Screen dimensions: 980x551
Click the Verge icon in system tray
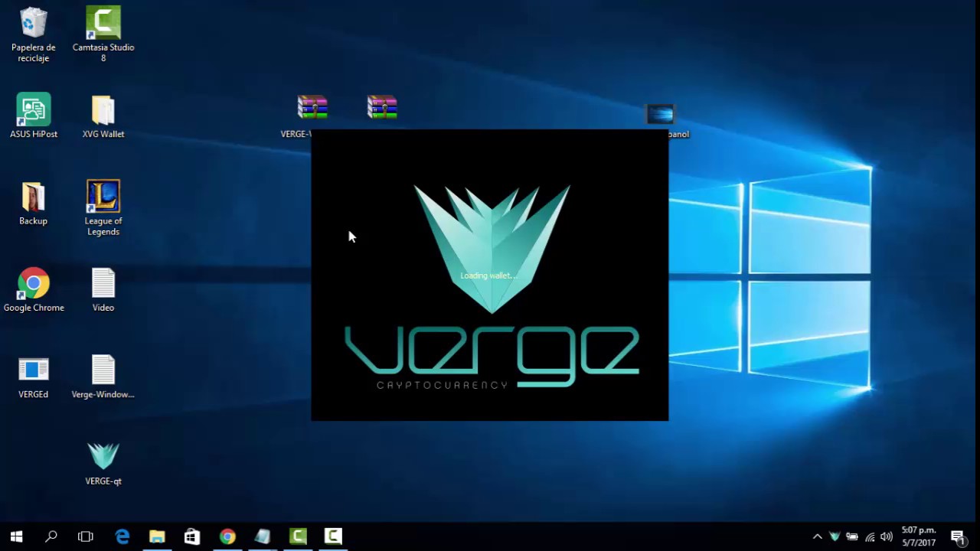[x=835, y=536]
